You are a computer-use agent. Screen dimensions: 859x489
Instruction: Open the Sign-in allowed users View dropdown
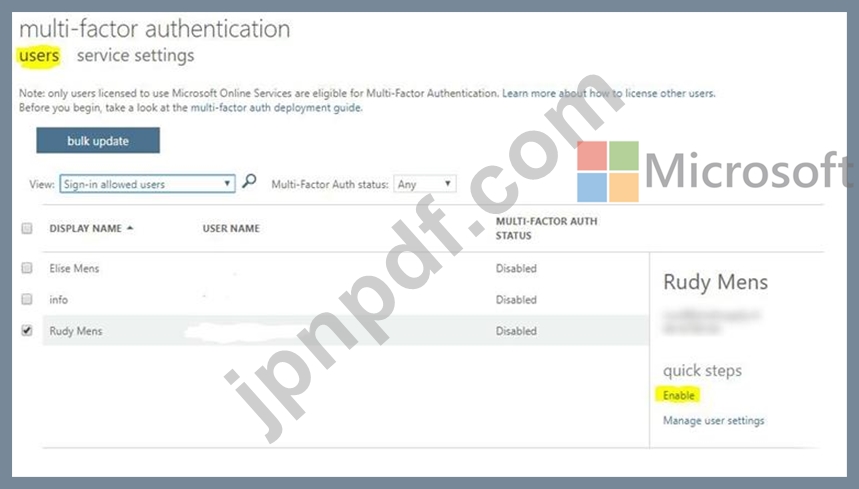(x=147, y=184)
